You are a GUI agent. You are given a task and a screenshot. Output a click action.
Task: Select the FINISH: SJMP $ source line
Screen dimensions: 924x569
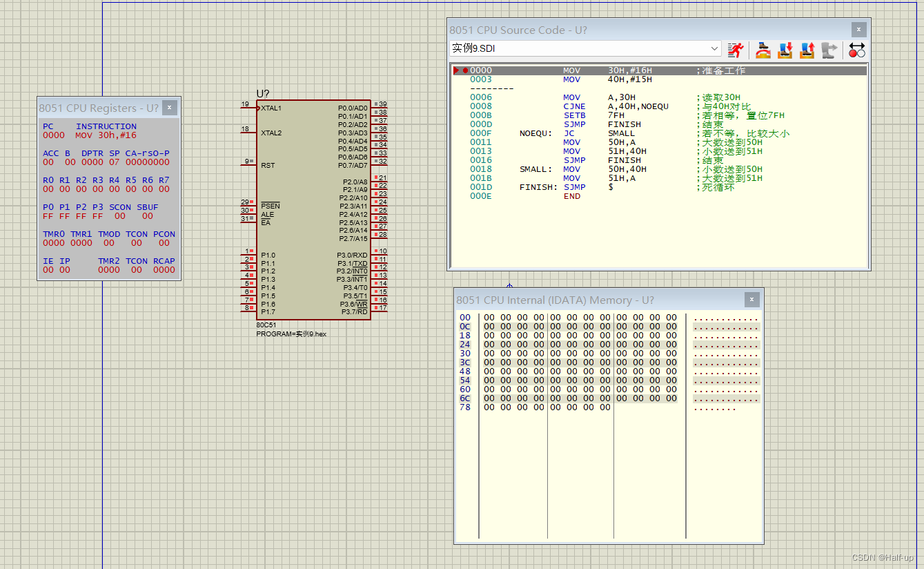(x=659, y=187)
